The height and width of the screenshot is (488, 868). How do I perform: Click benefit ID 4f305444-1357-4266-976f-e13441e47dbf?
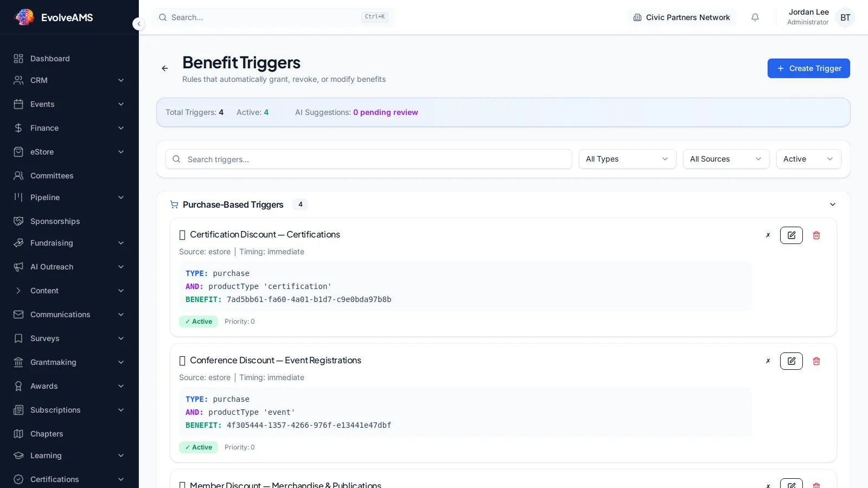point(309,425)
